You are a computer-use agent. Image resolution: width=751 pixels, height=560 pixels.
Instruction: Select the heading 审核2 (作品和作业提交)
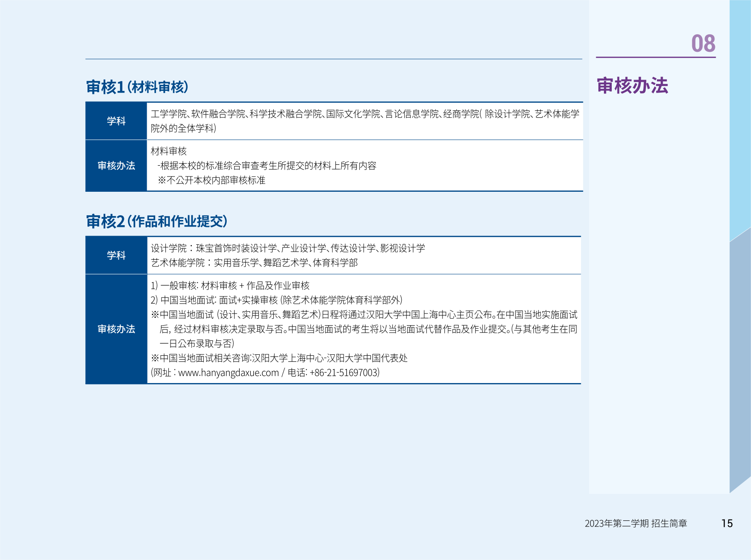click(157, 221)
